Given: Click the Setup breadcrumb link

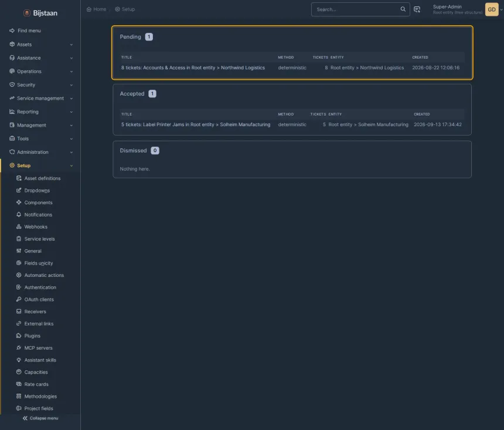Looking at the screenshot, I should 125,9.
